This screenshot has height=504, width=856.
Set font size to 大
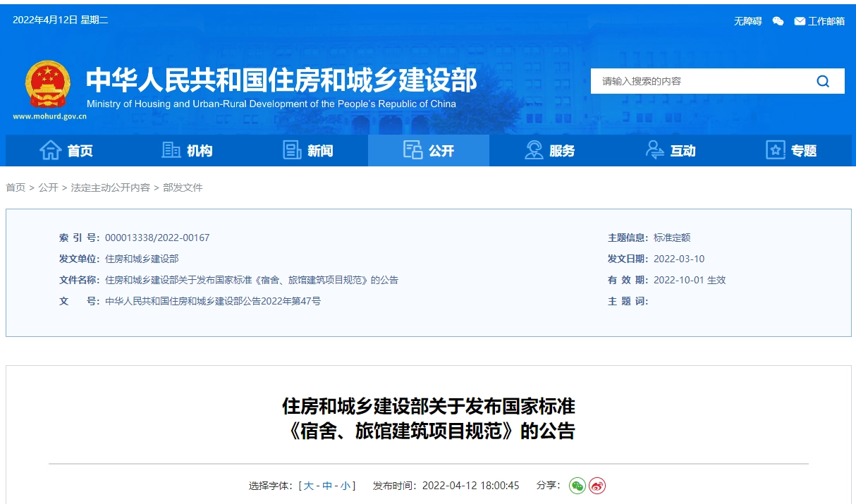tap(309, 486)
